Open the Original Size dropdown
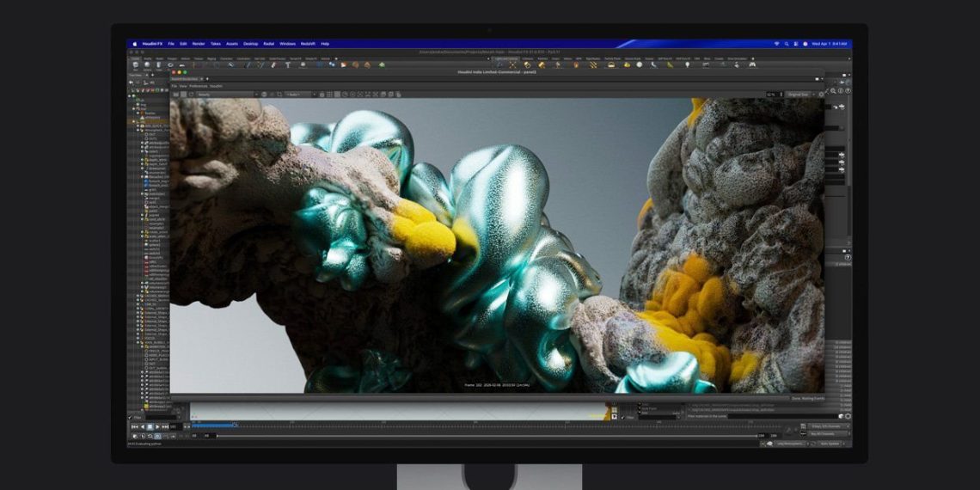Screen dimensions: 980x490 (x=798, y=94)
